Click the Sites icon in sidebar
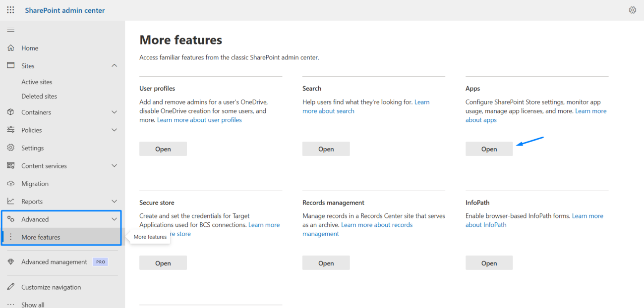This screenshot has height=308, width=644. (10, 65)
